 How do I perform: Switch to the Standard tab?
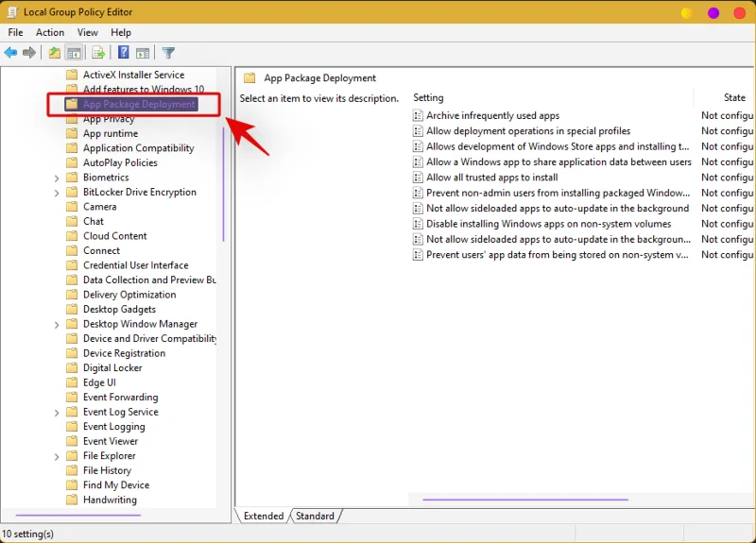click(x=315, y=517)
